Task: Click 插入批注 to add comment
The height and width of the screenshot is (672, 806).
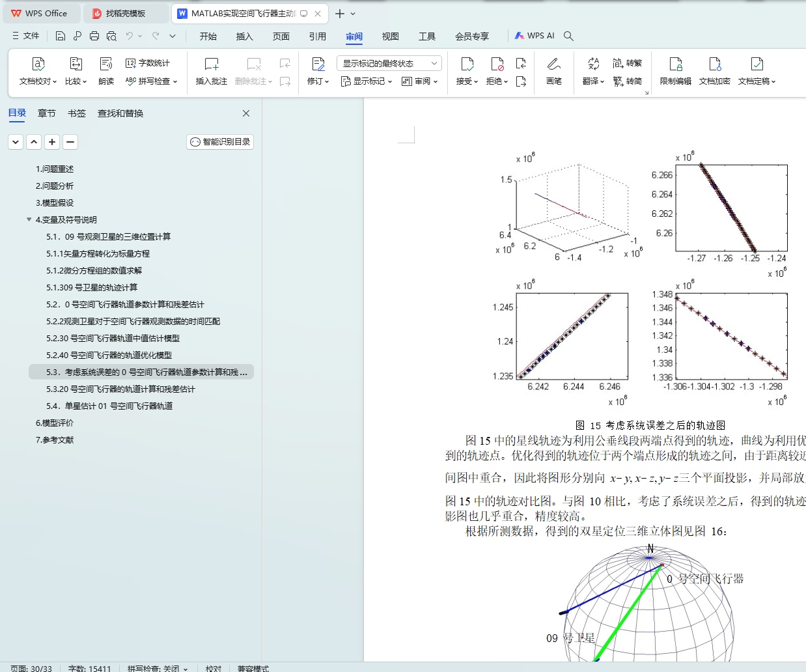Action: click(212, 71)
